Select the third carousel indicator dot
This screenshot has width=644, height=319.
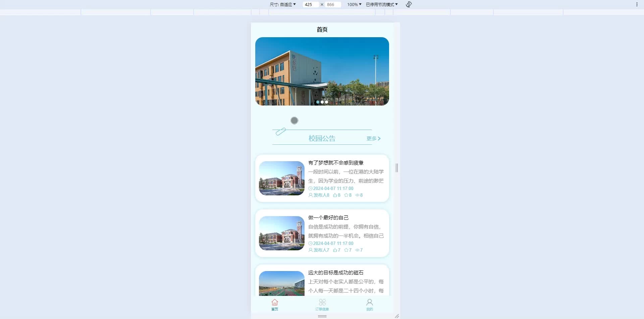(326, 102)
